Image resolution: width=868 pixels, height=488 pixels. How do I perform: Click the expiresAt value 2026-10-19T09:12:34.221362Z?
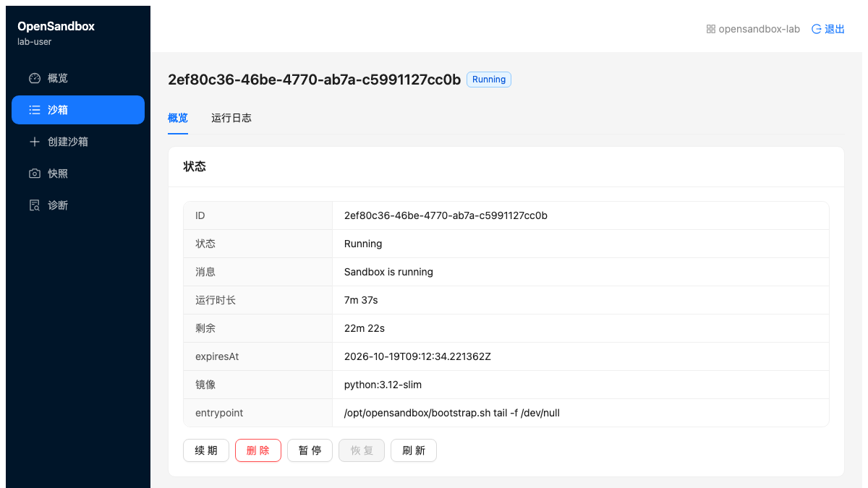417,356
